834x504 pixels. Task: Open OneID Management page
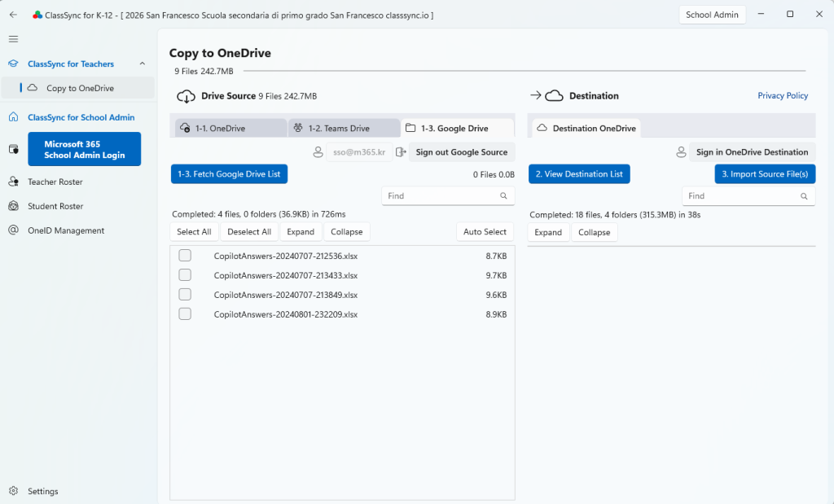(x=66, y=230)
